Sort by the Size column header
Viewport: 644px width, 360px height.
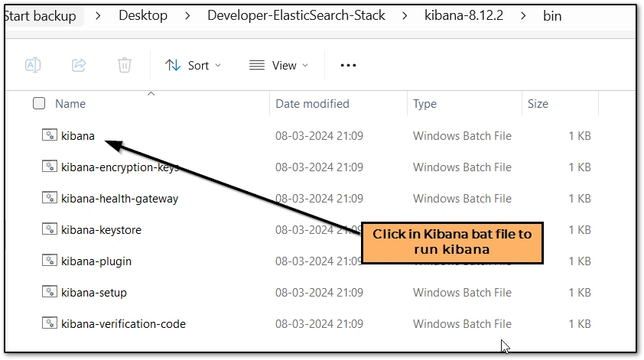538,104
